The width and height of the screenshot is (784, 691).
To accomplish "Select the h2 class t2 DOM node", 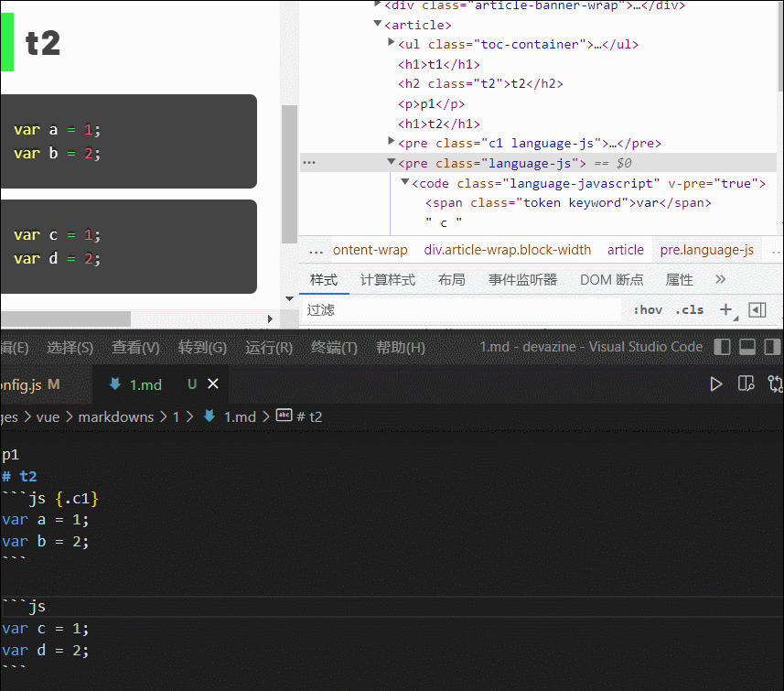I will coord(480,83).
